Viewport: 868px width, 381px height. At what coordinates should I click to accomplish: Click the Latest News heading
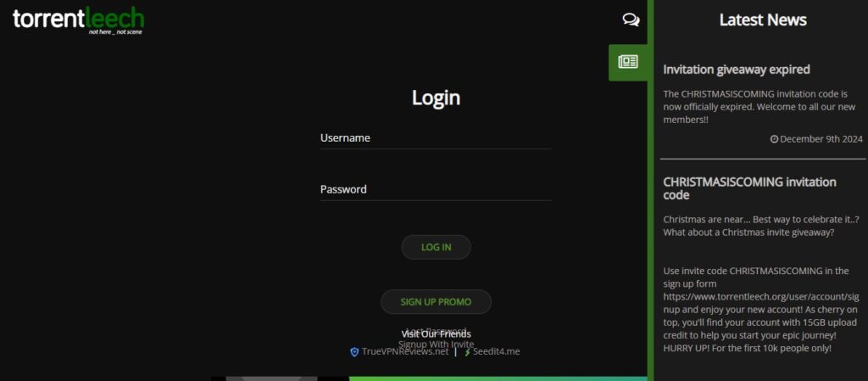pos(763,20)
